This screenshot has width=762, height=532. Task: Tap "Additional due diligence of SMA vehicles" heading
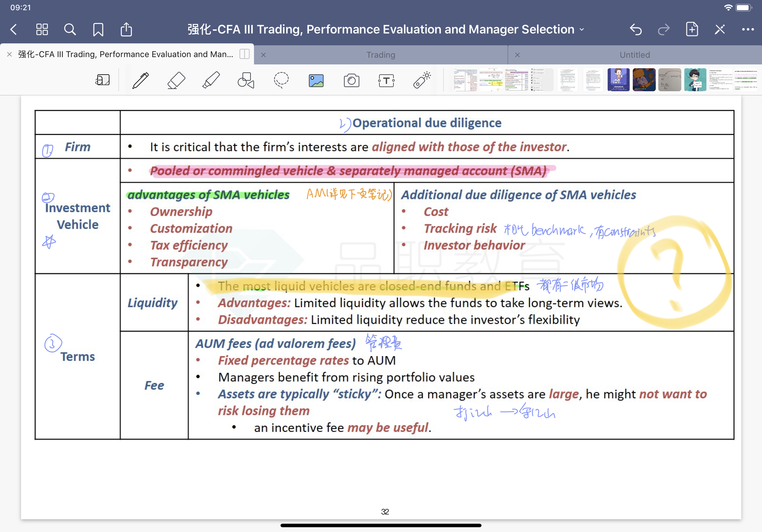tap(519, 195)
